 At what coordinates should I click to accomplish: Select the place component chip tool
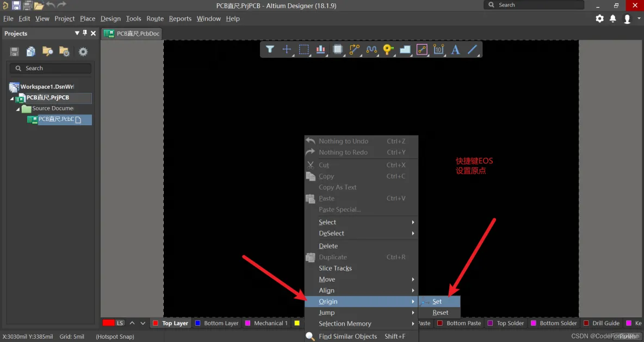point(338,50)
